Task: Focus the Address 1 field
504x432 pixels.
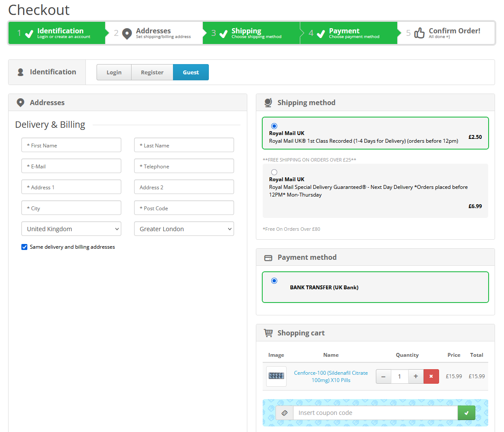Action: (71, 187)
